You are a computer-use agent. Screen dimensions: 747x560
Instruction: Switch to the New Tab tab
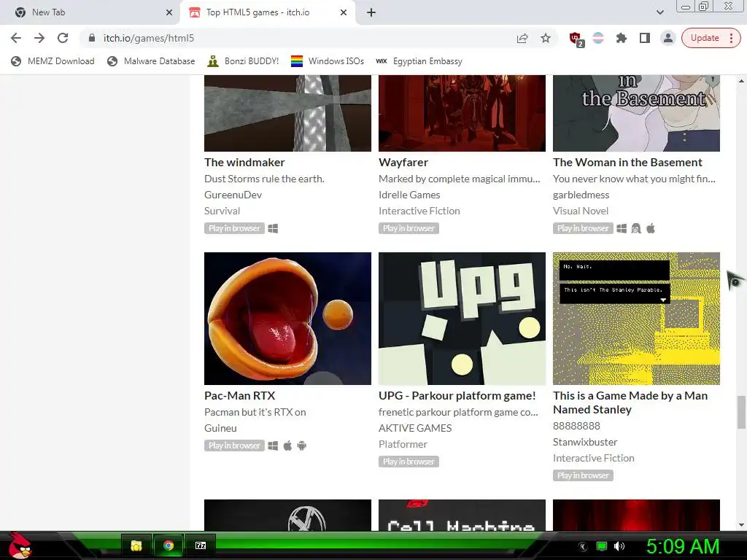click(x=90, y=12)
